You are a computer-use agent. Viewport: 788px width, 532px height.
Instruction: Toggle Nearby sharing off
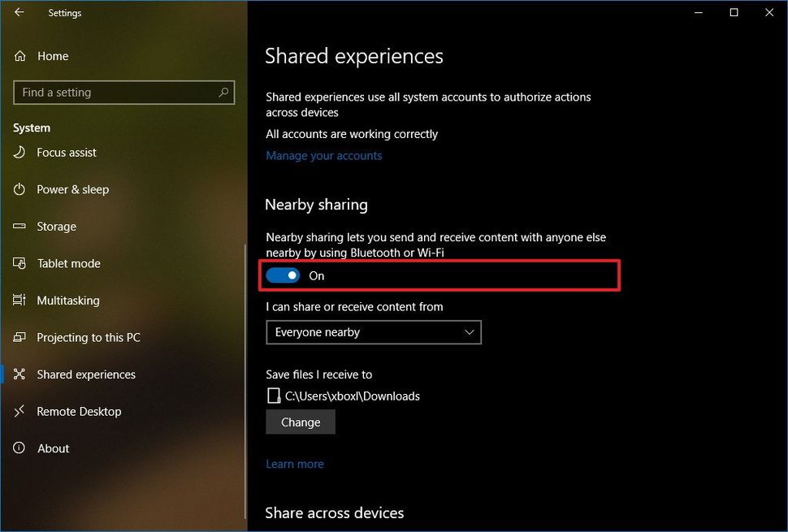tap(283, 275)
